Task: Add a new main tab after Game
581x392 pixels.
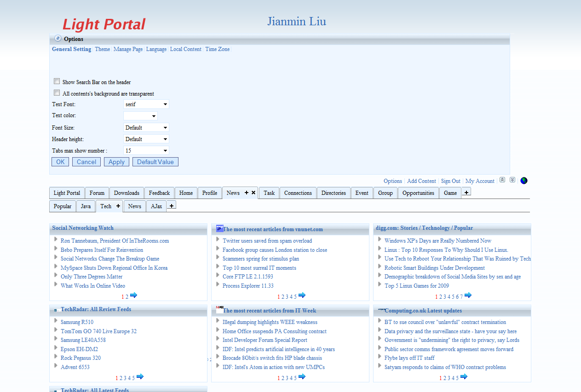Action: (466, 192)
